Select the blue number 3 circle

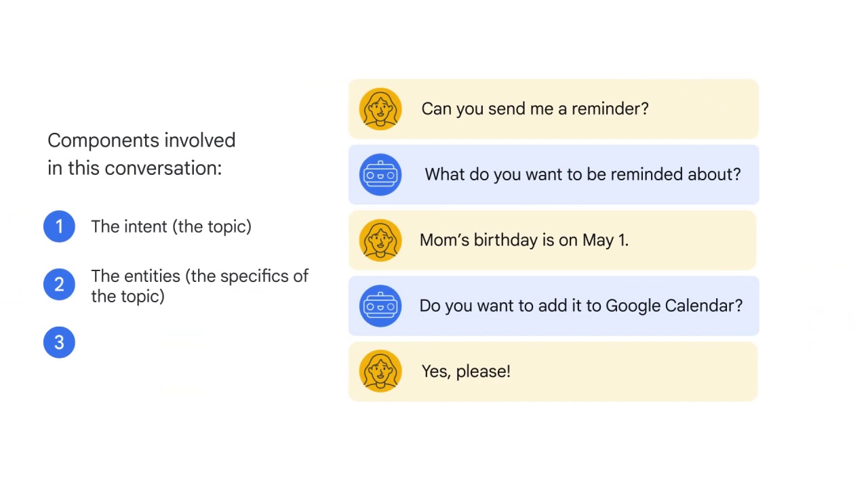pyautogui.click(x=59, y=342)
